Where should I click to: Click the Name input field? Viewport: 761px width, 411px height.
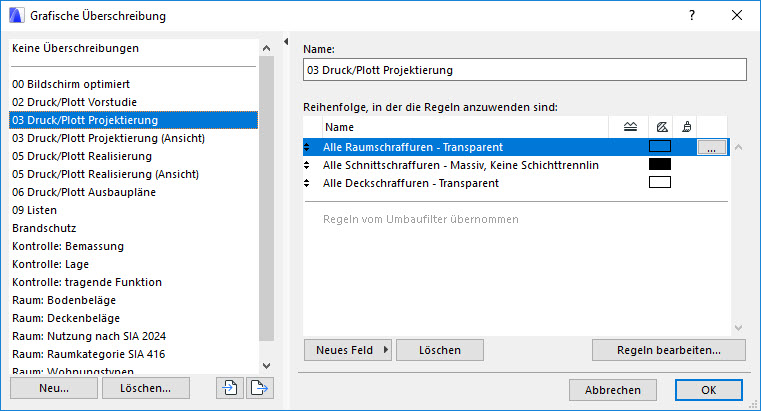[525, 70]
